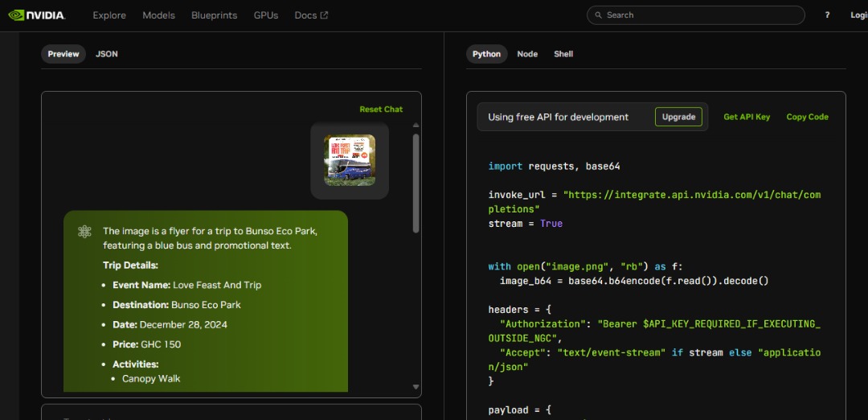Click the 'stream = True' code line
868x420 pixels.
point(526,224)
